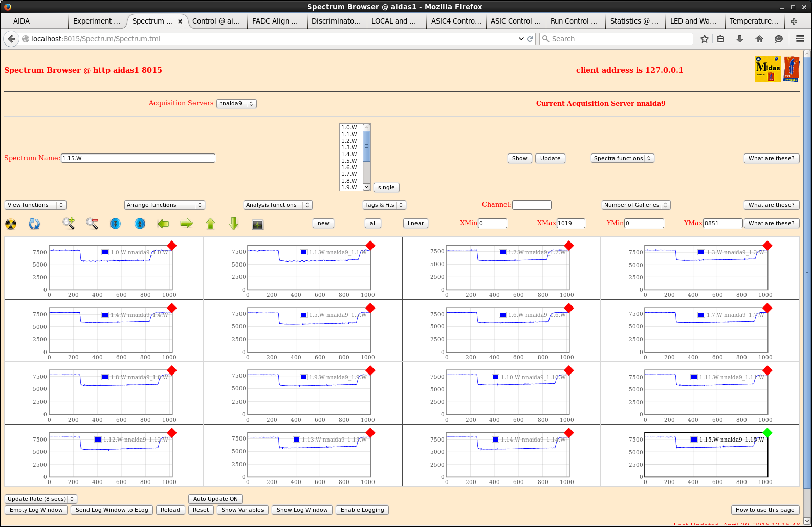Click the Send Log Window to ELog button

(112, 510)
